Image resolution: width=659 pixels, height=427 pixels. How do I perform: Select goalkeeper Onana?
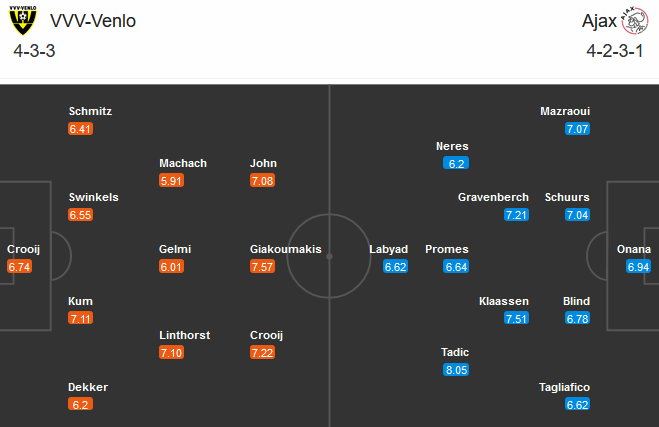pos(634,249)
